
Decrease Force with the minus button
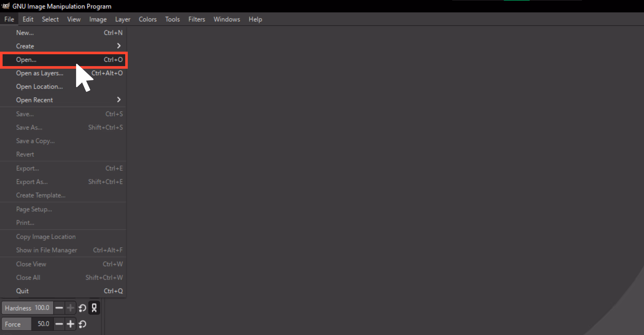coord(59,324)
